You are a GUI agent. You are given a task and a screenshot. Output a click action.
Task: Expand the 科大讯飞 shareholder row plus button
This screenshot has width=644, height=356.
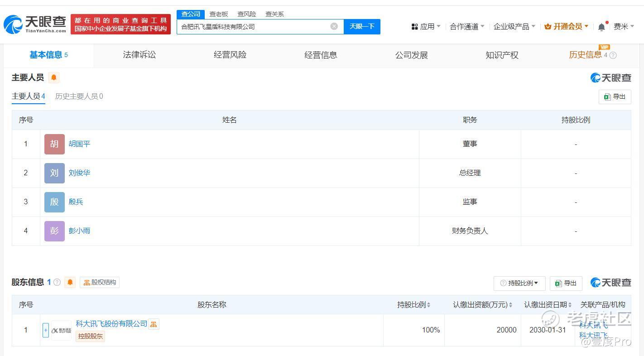pyautogui.click(x=45, y=330)
